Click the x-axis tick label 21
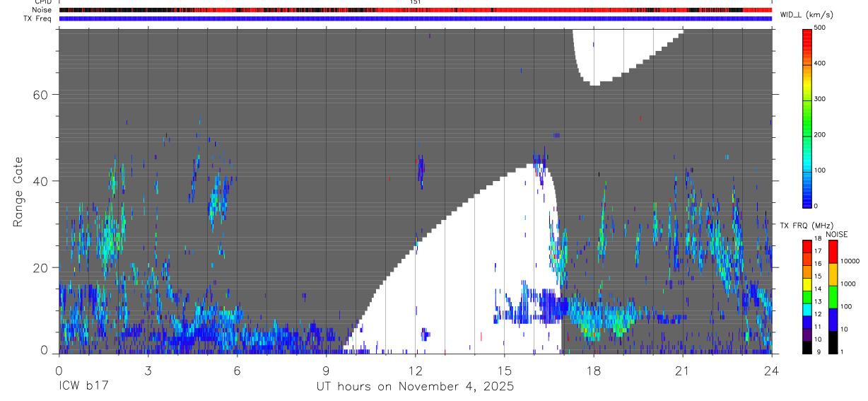The height and width of the screenshot is (401, 868). pyautogui.click(x=683, y=370)
